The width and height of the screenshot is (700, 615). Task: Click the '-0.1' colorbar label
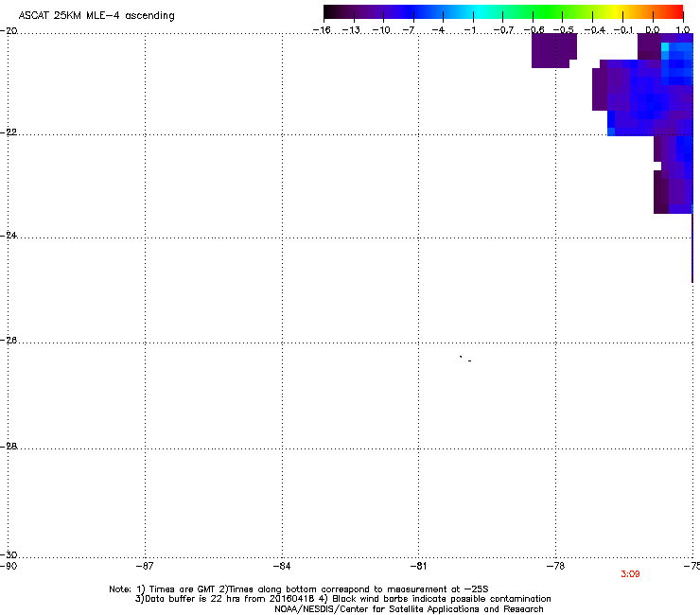point(623,30)
